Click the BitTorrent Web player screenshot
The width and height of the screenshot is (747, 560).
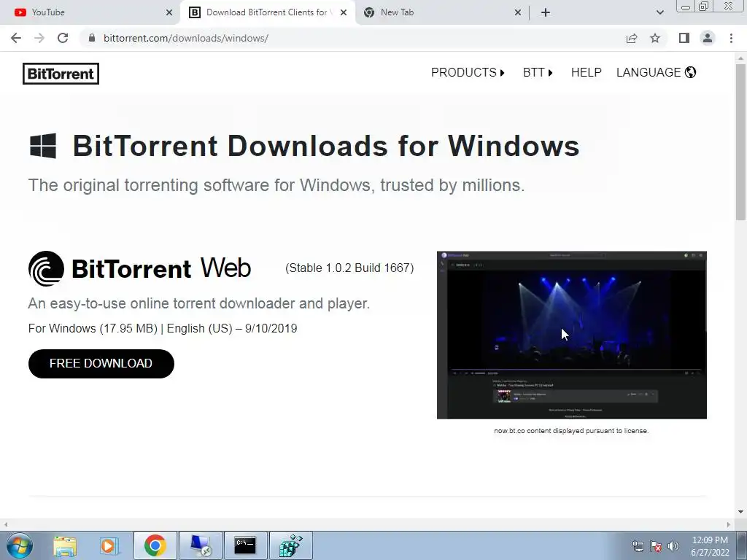572,335
